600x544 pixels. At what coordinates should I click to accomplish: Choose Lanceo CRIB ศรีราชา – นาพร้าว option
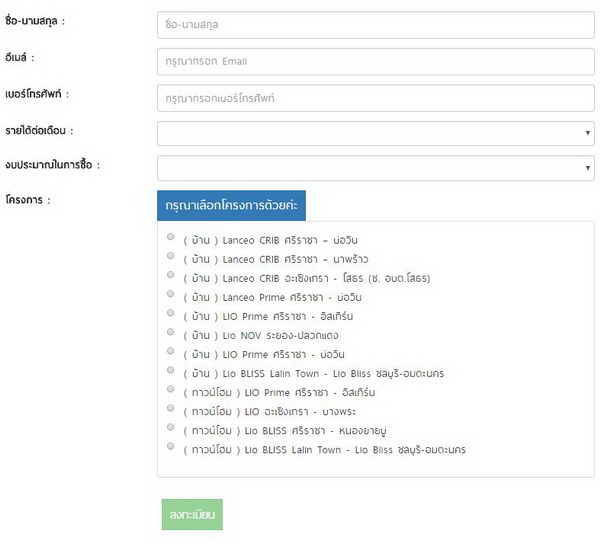point(171,256)
